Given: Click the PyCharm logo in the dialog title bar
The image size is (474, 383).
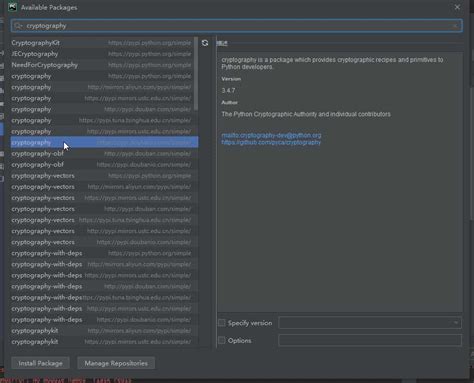Looking at the screenshot, I should 13,7.
